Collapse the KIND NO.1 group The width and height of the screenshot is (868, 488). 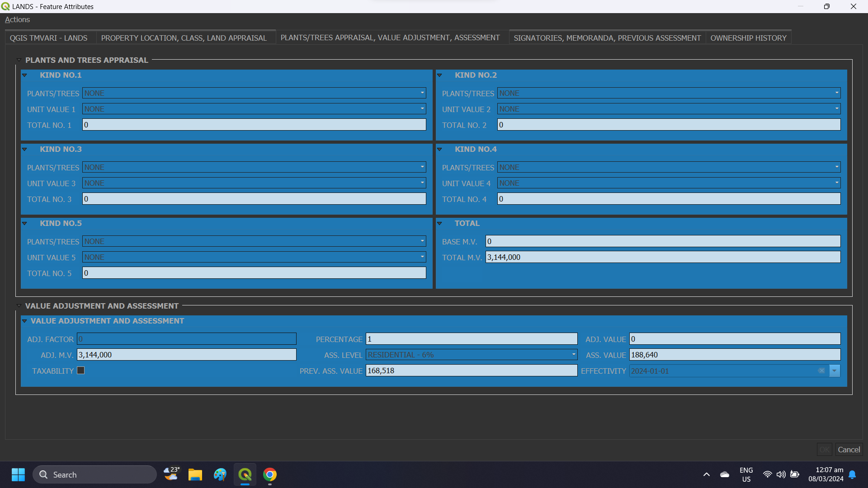(25, 75)
